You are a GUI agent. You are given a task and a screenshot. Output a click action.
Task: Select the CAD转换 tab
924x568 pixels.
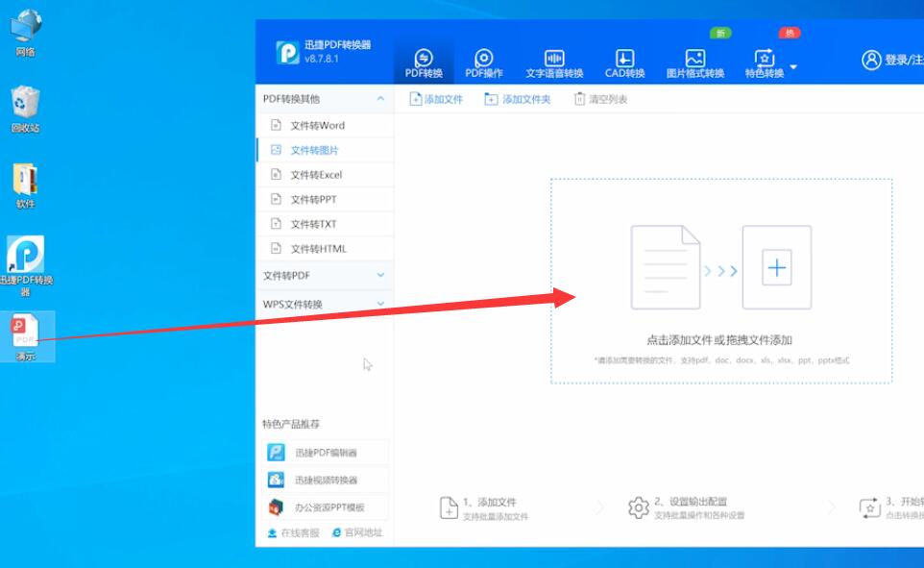[x=624, y=63]
